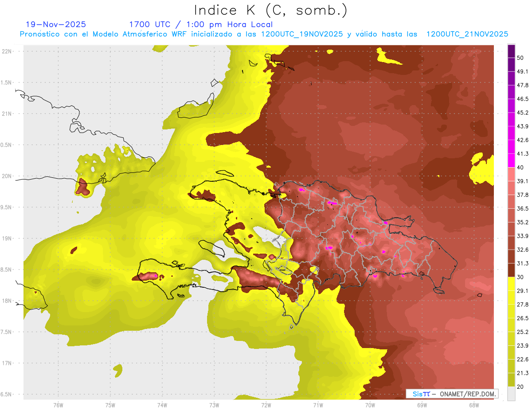Click the 17N latitude axis label
532x411 pixels.
[7, 363]
